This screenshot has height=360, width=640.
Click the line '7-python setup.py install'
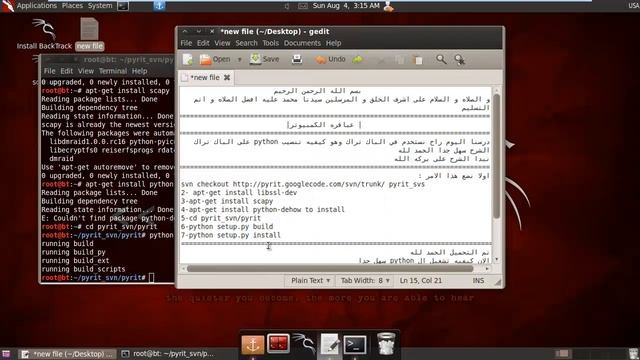[x=231, y=235]
